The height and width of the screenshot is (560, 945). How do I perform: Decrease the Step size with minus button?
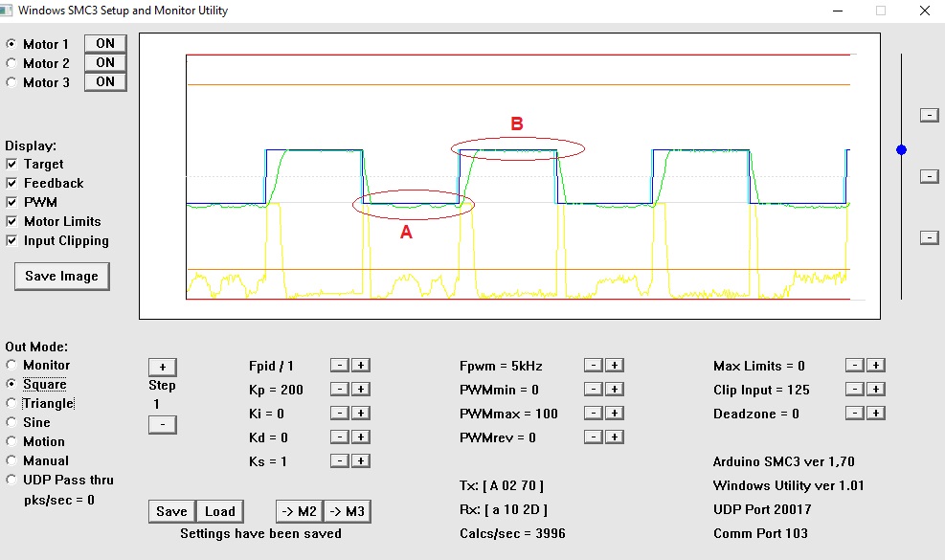click(162, 424)
